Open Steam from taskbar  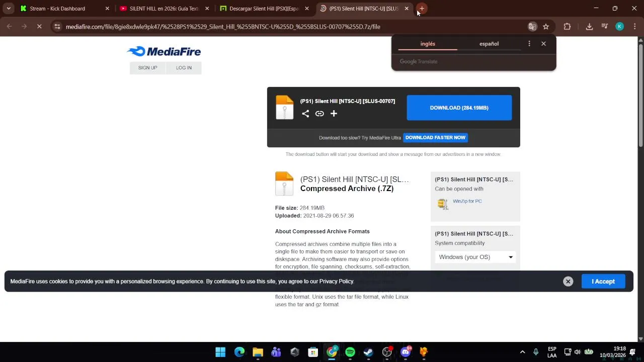tap(368, 352)
